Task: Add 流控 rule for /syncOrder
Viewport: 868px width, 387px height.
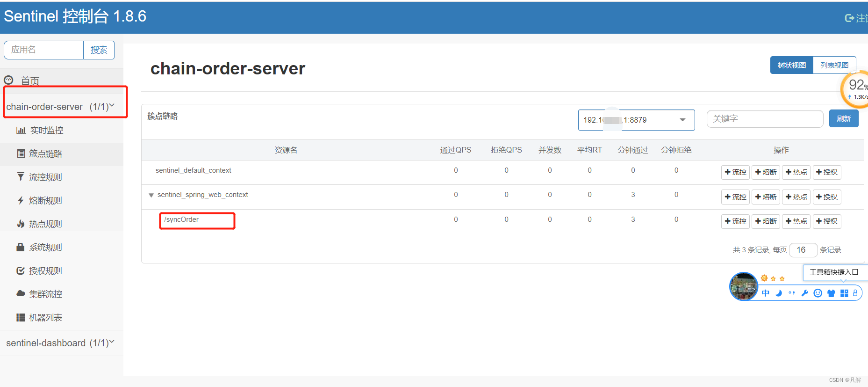Action: [x=736, y=221]
